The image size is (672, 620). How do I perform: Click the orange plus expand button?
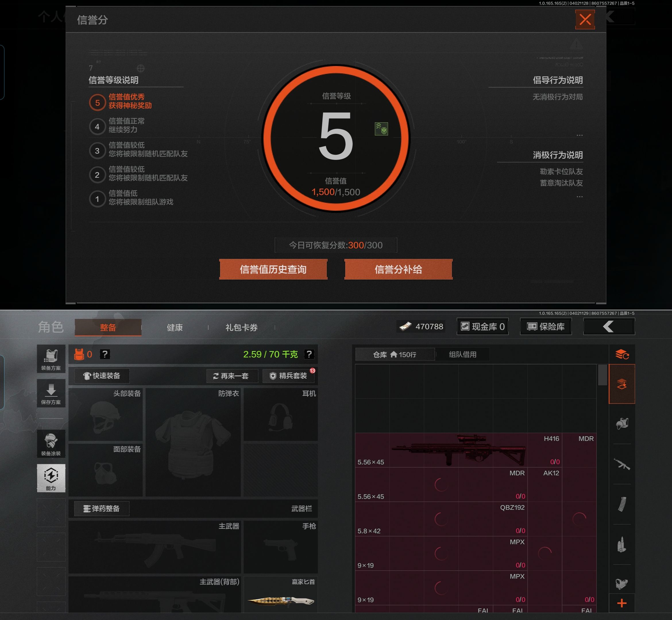622,603
